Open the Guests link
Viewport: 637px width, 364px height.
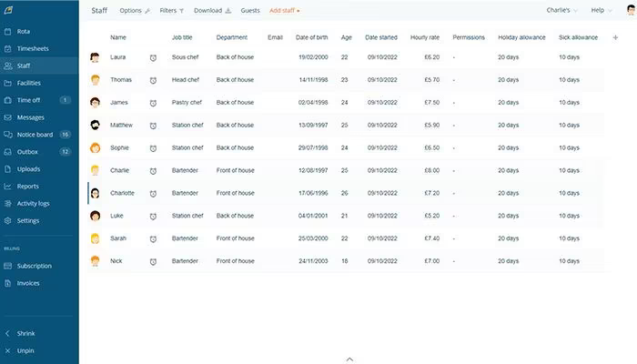[x=250, y=11]
